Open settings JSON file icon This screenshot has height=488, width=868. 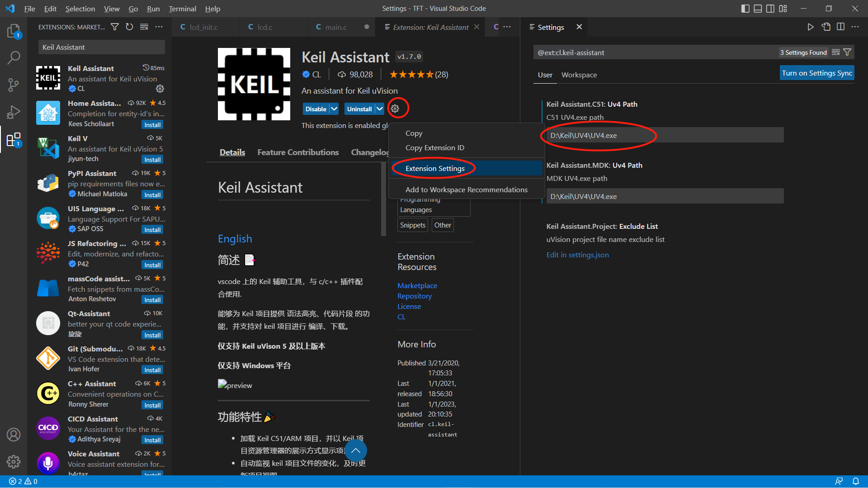pos(826,27)
